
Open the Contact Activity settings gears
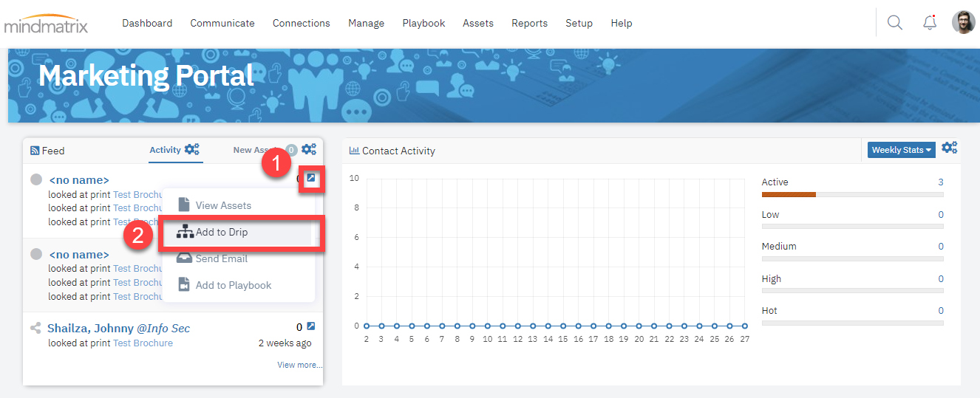pyautogui.click(x=950, y=148)
